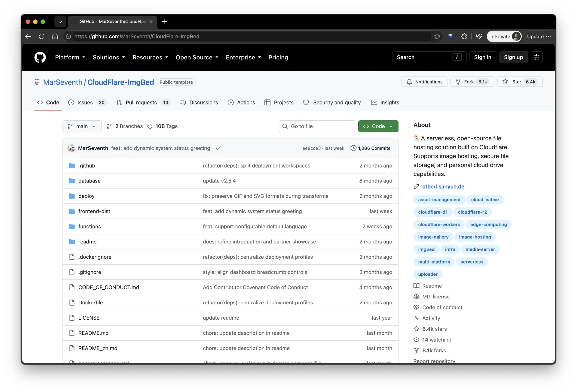The image size is (577, 392).
Task: Expand the Solutions navigation menu
Action: [109, 57]
